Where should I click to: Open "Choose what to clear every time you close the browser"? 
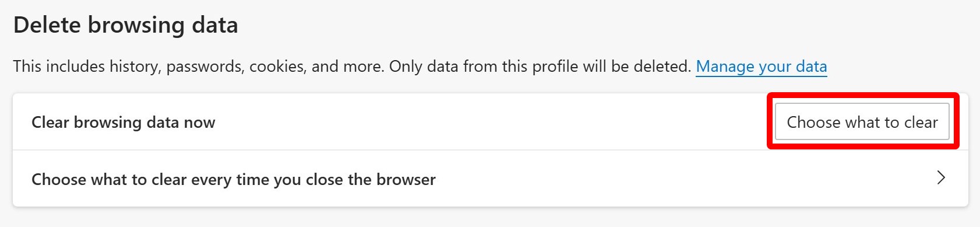pos(491,179)
